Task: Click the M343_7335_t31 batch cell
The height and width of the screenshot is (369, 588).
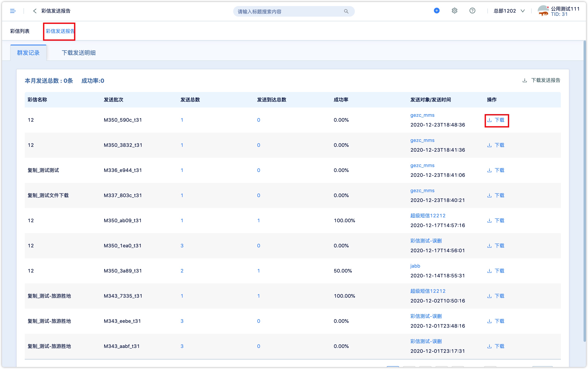Action: click(x=123, y=296)
